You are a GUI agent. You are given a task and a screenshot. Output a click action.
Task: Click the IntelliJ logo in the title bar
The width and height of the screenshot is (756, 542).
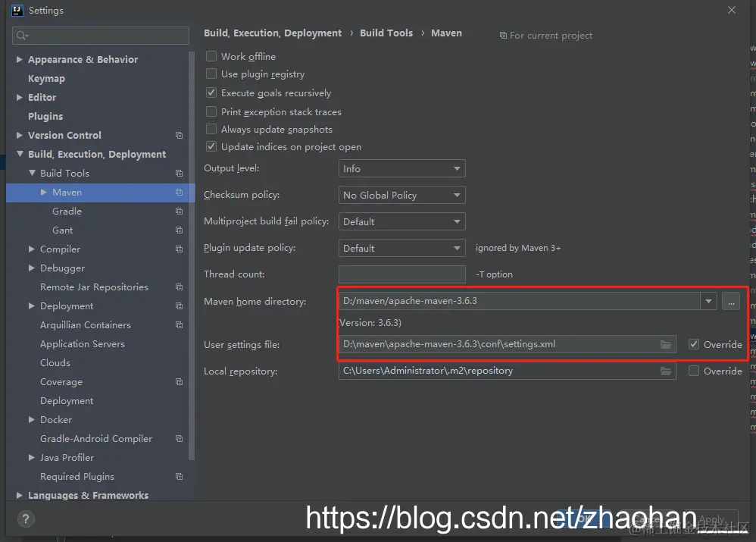17,10
